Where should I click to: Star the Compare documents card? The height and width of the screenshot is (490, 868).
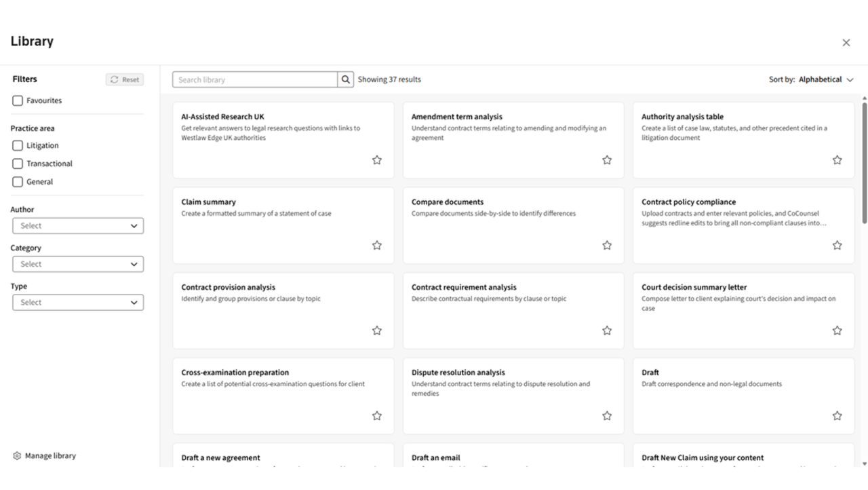pyautogui.click(x=607, y=245)
